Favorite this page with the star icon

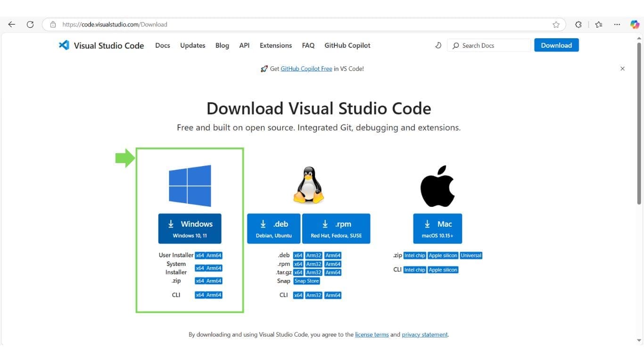pos(556,25)
